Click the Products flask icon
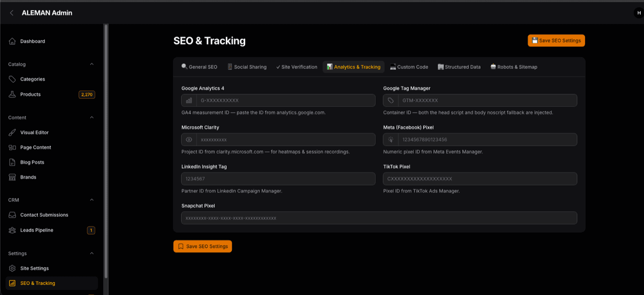Image resolution: width=644 pixels, height=295 pixels. tap(12, 94)
